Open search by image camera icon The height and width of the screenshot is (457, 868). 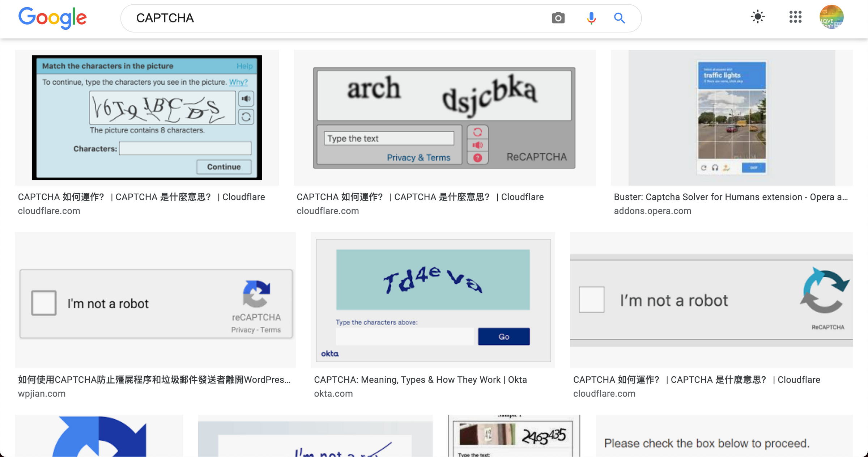[x=558, y=18]
